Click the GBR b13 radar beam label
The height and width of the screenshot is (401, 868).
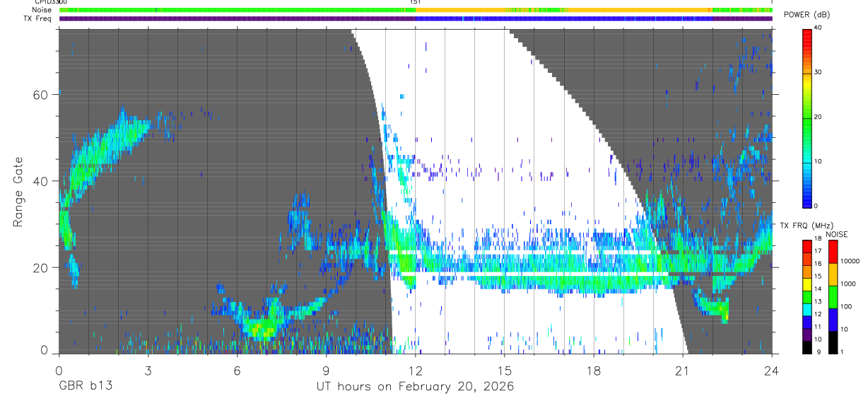[x=84, y=386]
